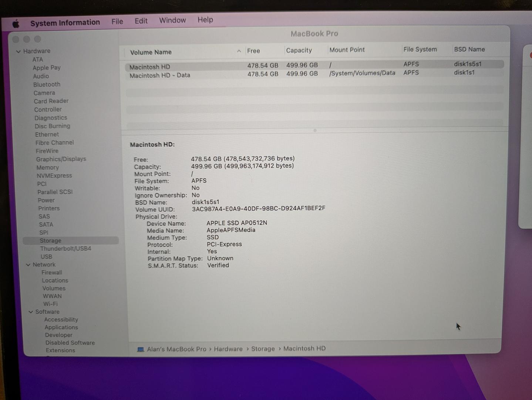
Task: Open the Window menu
Action: pos(172,20)
